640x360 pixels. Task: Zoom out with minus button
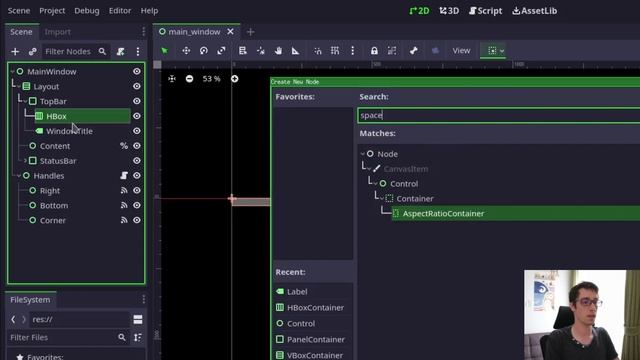[x=189, y=79]
